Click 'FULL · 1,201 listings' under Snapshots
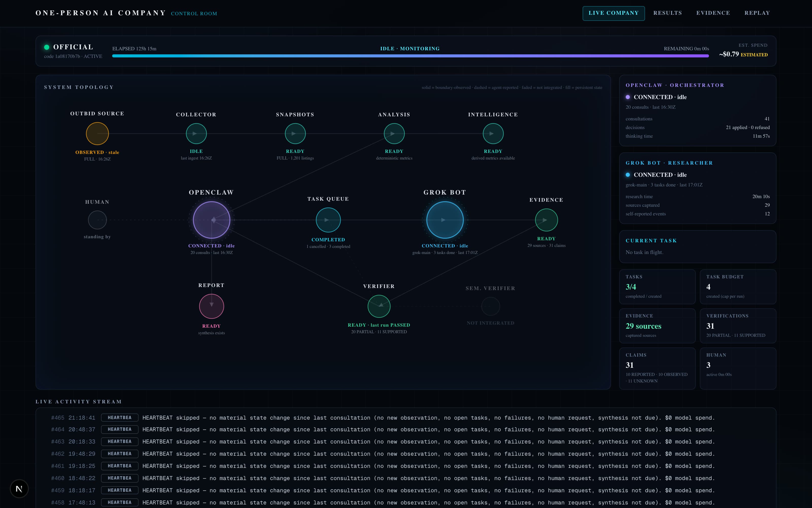Image resolution: width=812 pixels, height=508 pixels. click(x=295, y=158)
